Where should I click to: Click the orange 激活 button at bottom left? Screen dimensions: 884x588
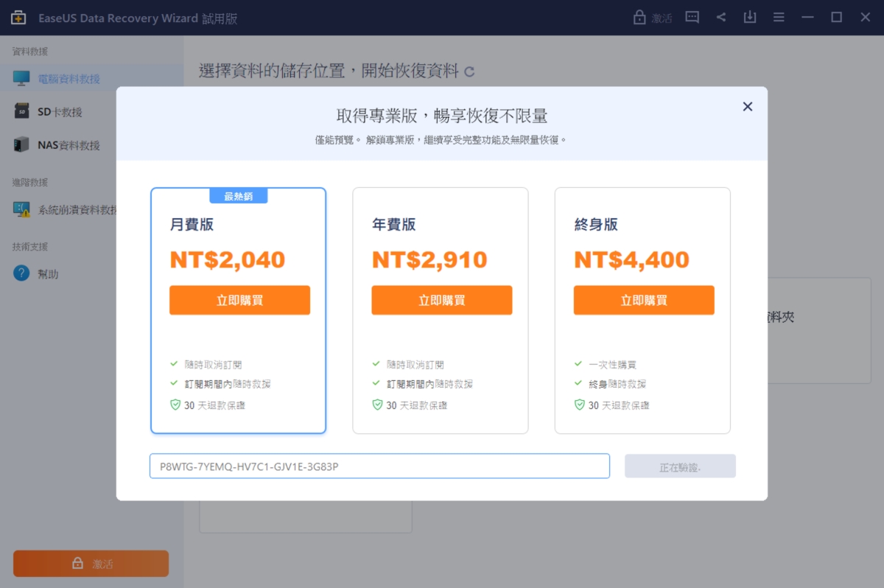click(x=91, y=564)
